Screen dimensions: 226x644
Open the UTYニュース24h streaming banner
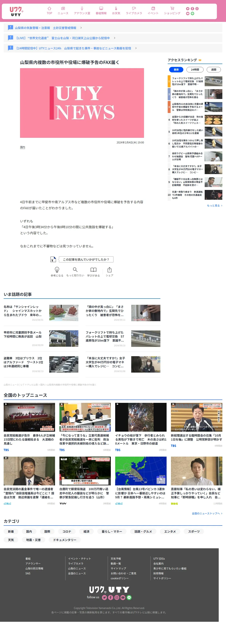pos(113,48)
